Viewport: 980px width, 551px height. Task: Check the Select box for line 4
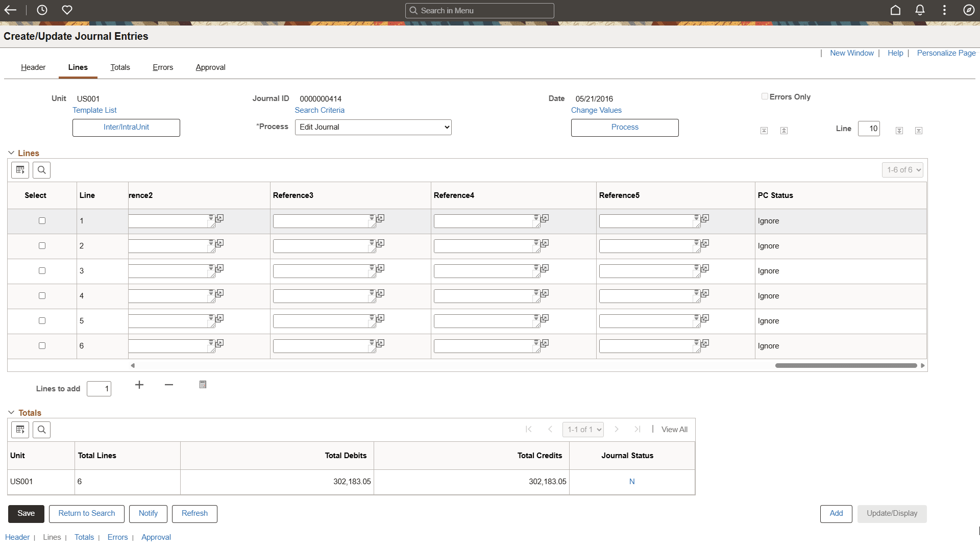click(x=42, y=296)
